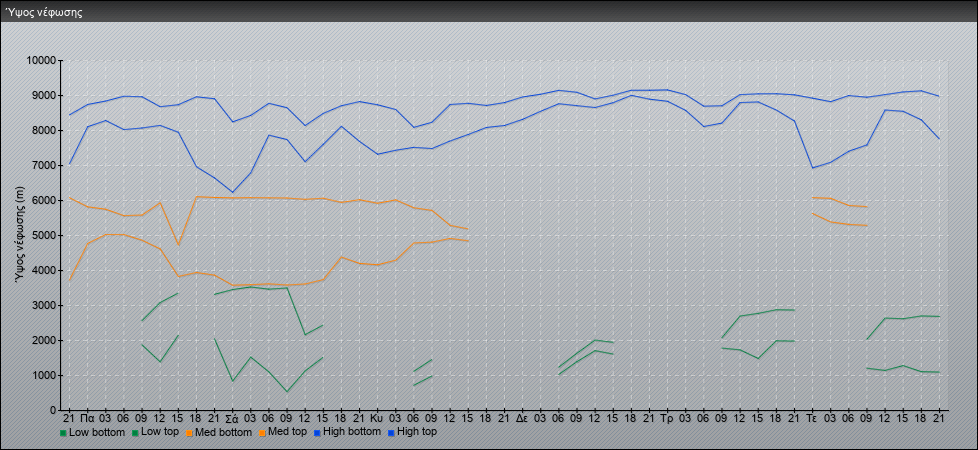Click the 6000 y-axis value

coord(43,200)
